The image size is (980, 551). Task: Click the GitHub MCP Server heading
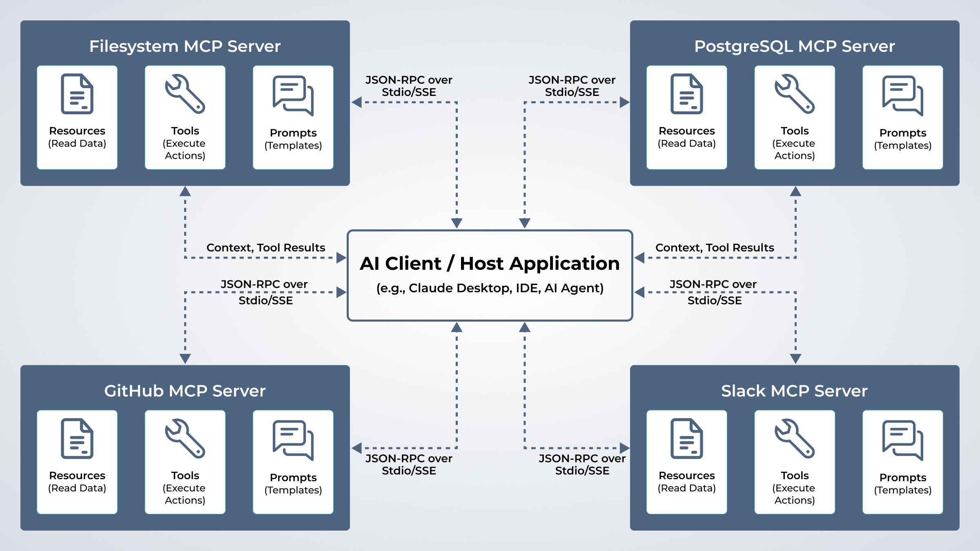(185, 391)
